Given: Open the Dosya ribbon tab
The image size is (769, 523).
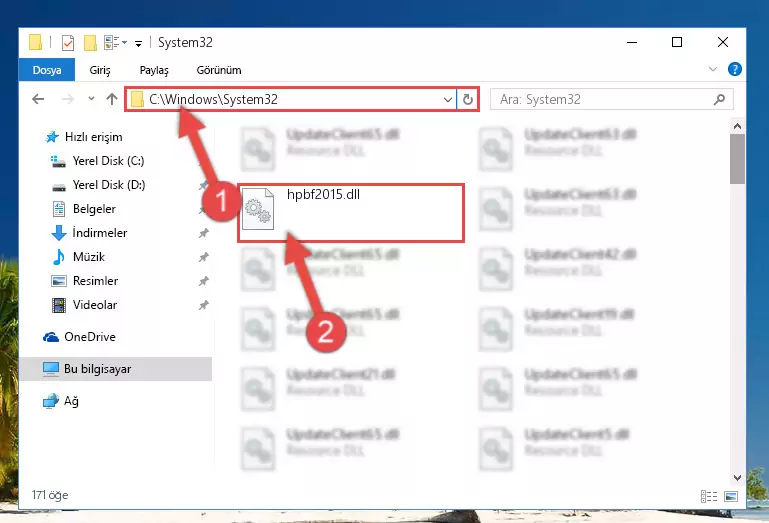Looking at the screenshot, I should [47, 70].
